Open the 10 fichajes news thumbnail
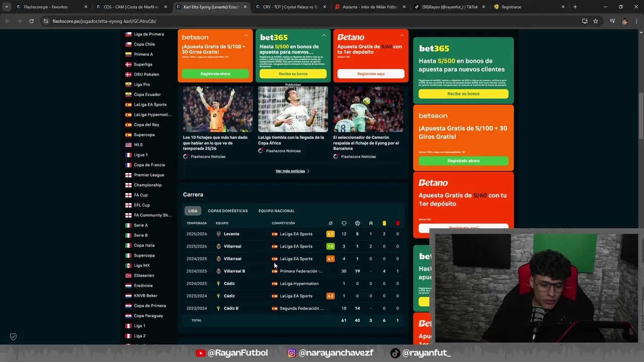This screenshot has width=644, height=362. (x=218, y=109)
